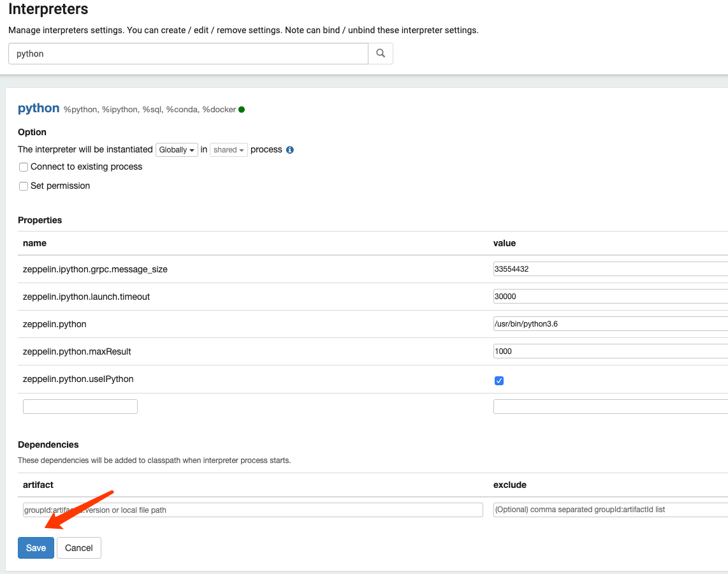Save the python interpreter settings
This screenshot has width=728, height=574.
pos(36,548)
